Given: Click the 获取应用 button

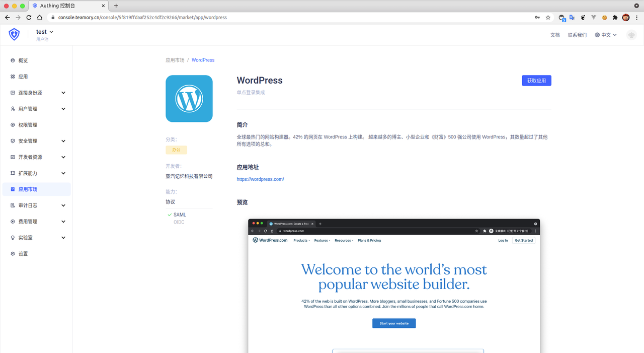Looking at the screenshot, I should pos(536,81).
